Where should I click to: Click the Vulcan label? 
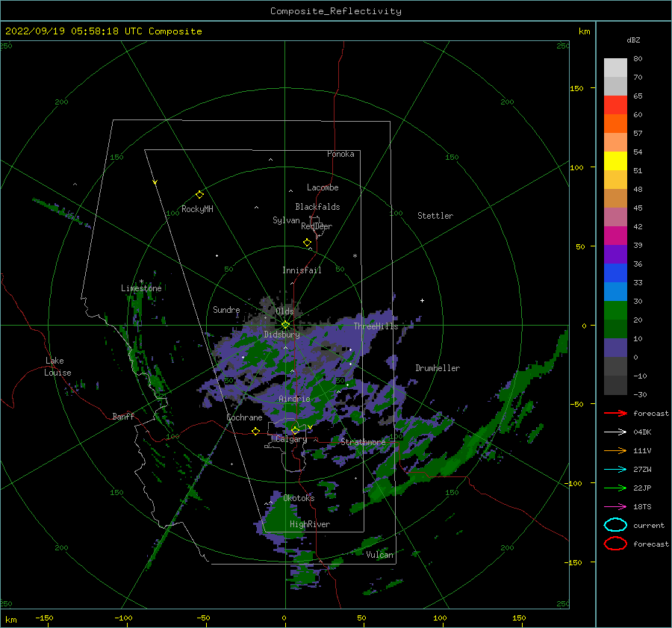tap(380, 555)
